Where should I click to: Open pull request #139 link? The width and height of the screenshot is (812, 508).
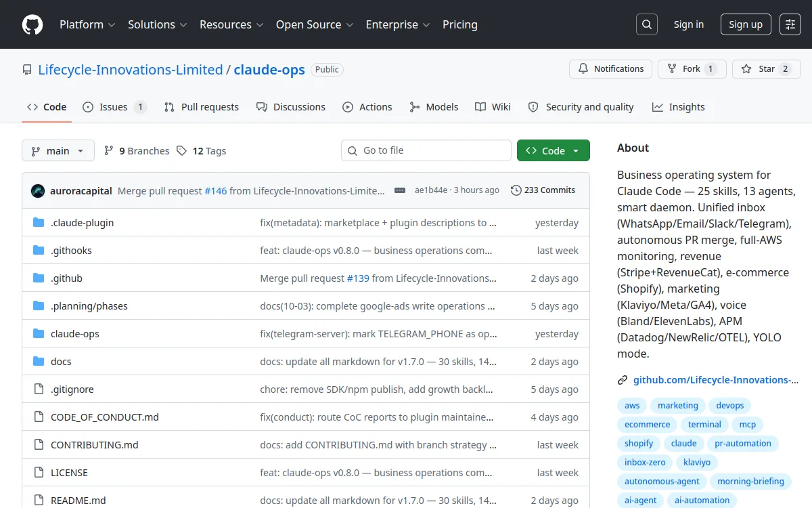(x=358, y=278)
